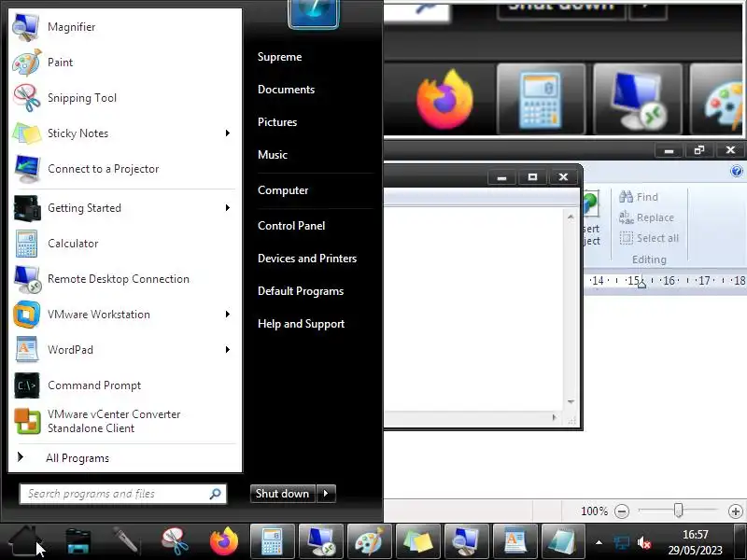Image resolution: width=747 pixels, height=560 pixels.
Task: Open the clock showing 16:57
Action: pyautogui.click(x=695, y=542)
